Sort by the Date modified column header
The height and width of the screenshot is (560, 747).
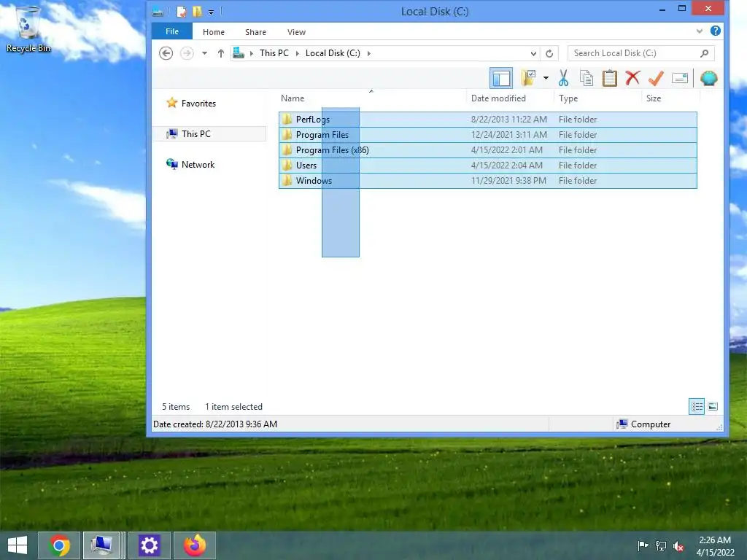(x=511, y=98)
